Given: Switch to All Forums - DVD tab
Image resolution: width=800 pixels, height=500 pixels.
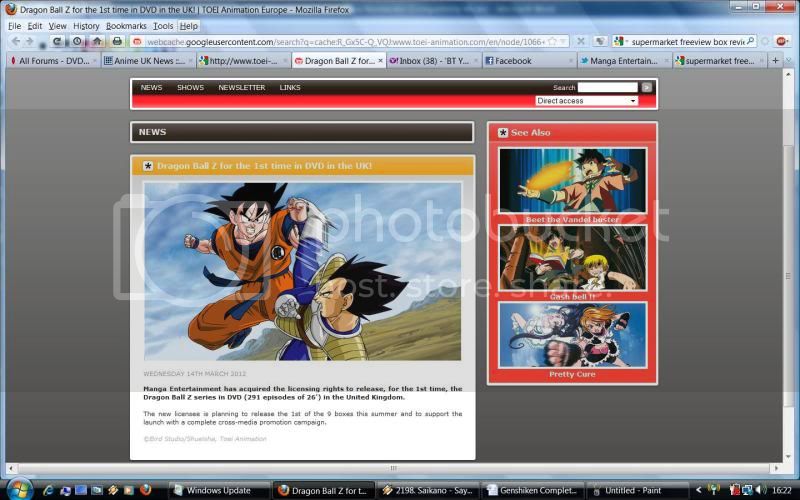Looking at the screenshot, I should click(54, 61).
